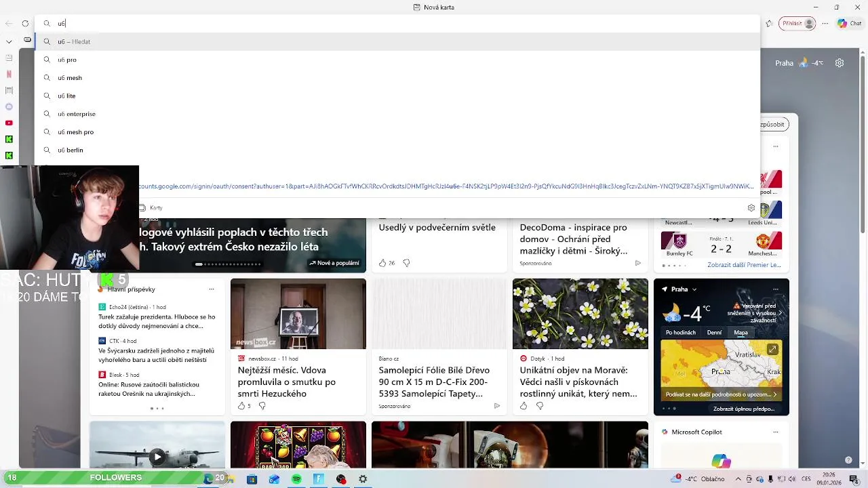The image size is (868, 488).
Task: Select suggestion 'u6 – Hledat'
Action: point(397,41)
